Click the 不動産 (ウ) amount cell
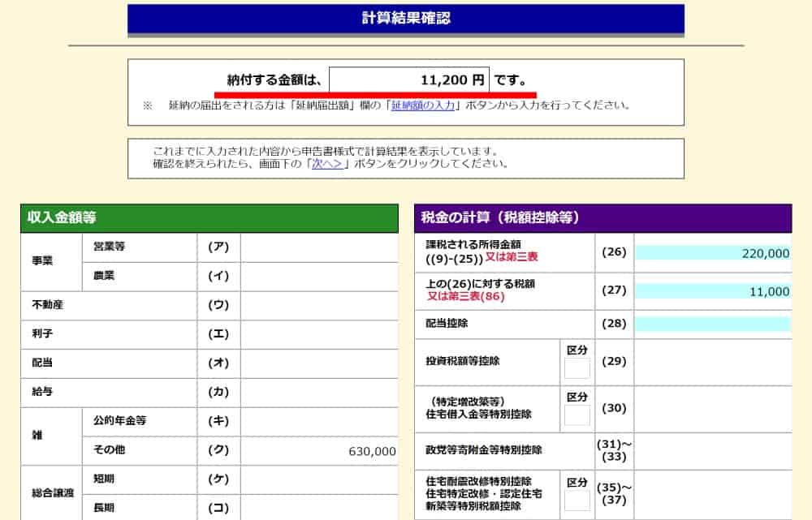 pyautogui.click(x=319, y=306)
